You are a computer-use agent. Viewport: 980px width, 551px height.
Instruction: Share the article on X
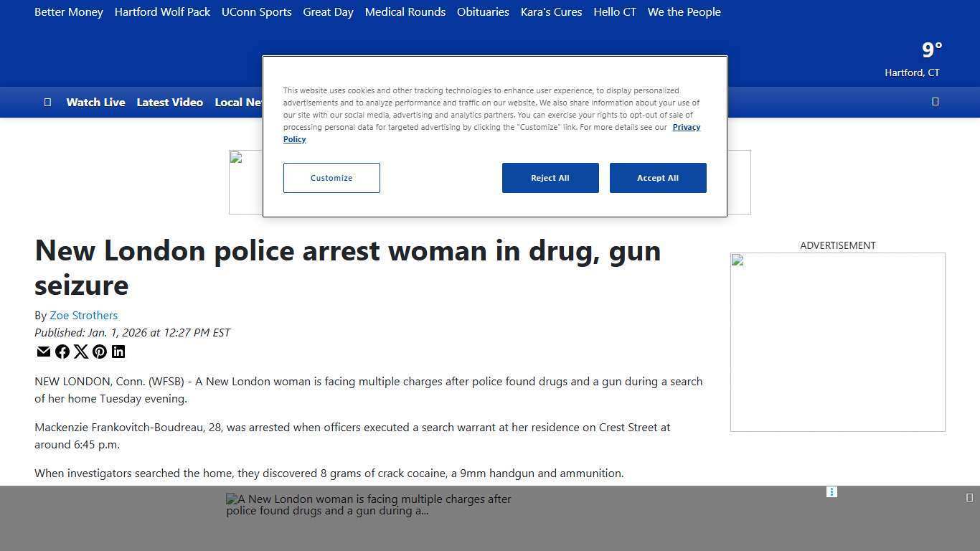pos(81,352)
